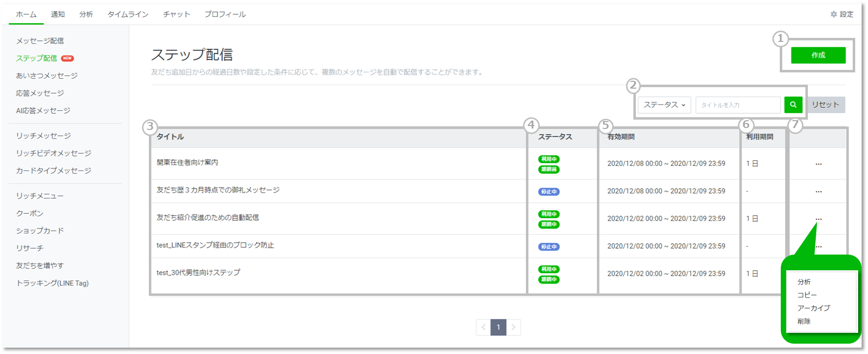Click the validity period of test_30代男性向けステップ row

[666, 274]
